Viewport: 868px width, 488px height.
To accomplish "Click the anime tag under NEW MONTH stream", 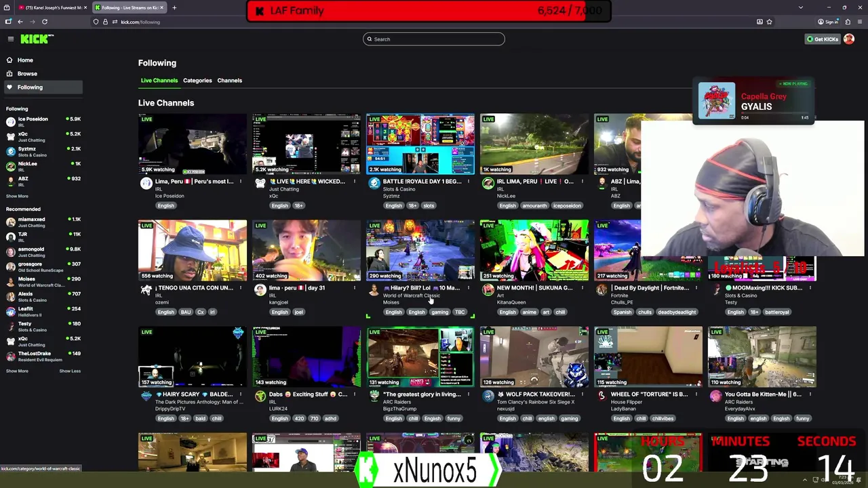I will 530,312.
